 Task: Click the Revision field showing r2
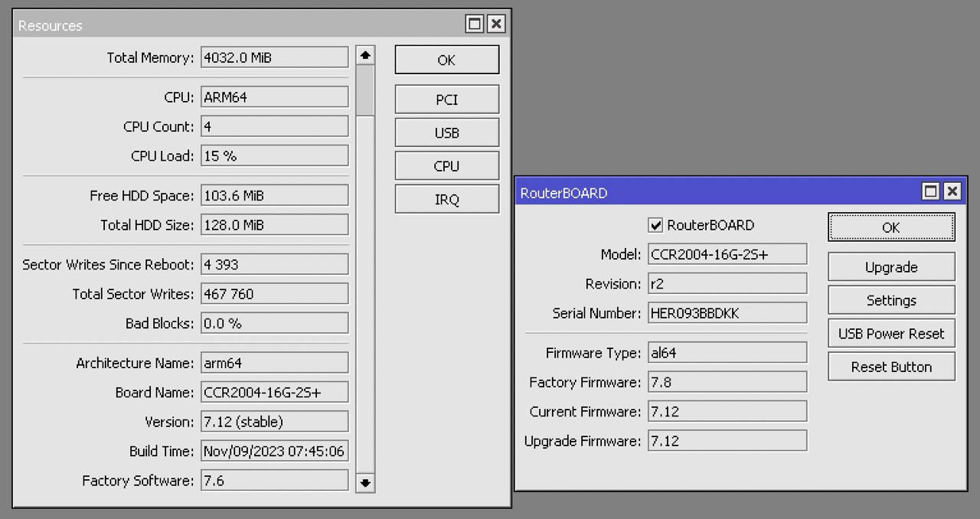point(727,283)
